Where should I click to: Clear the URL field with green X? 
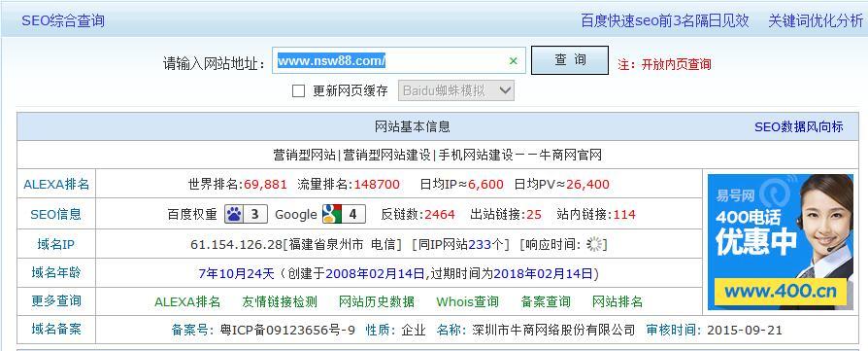[514, 61]
